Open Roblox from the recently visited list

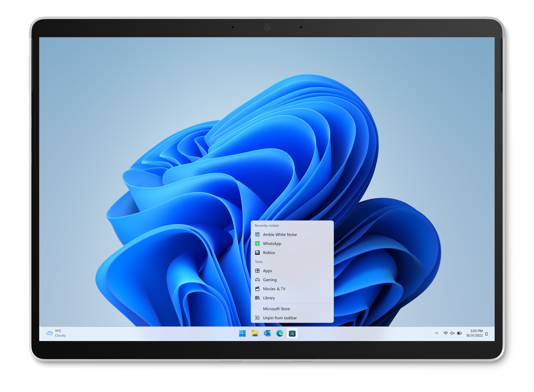point(269,253)
